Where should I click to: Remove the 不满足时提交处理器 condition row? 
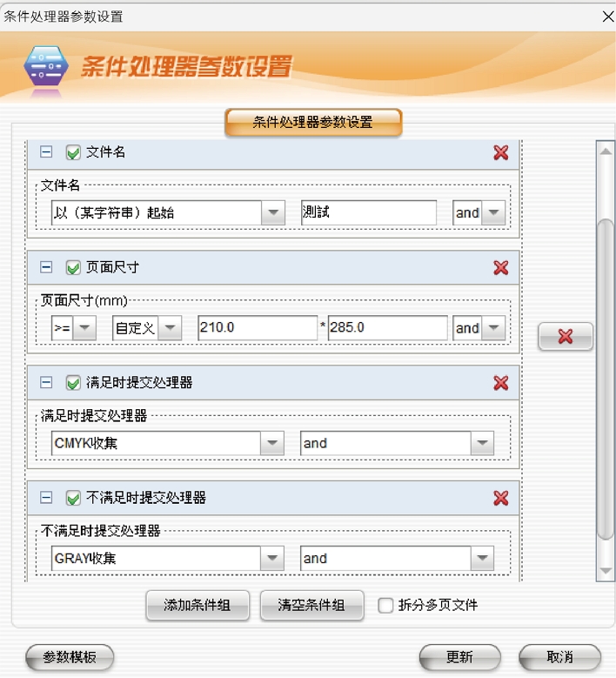click(x=500, y=498)
